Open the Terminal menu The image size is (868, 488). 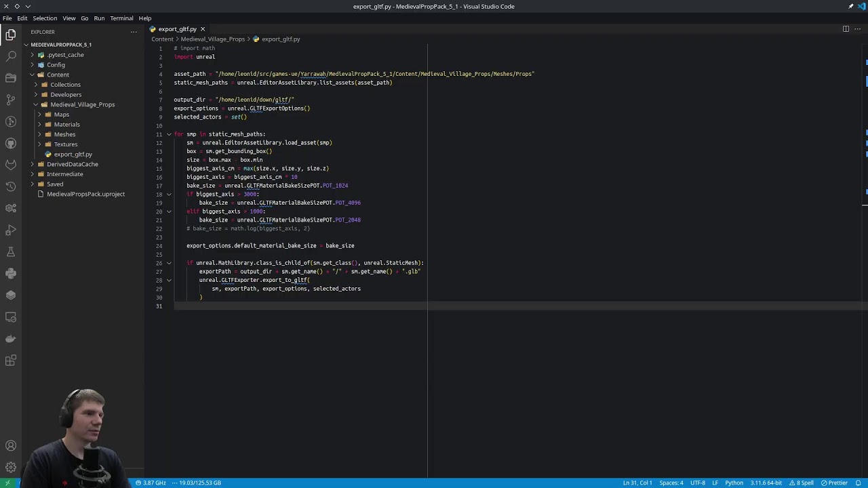click(121, 18)
